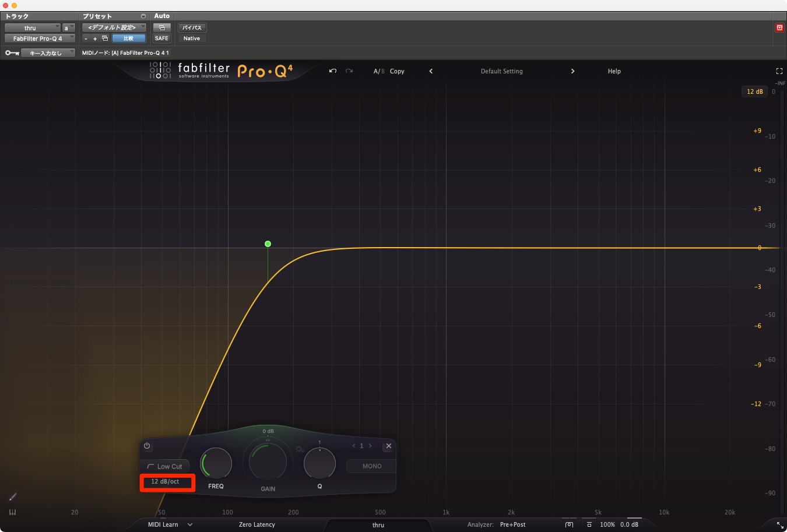Toggle A/B state
Screen dimensions: 787x532
coord(379,71)
